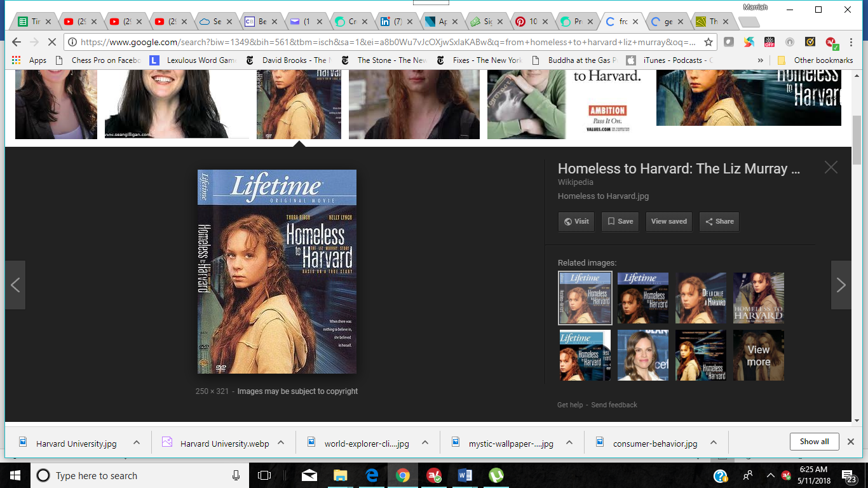Close the image preview panel
The width and height of the screenshot is (868, 488).
831,168
